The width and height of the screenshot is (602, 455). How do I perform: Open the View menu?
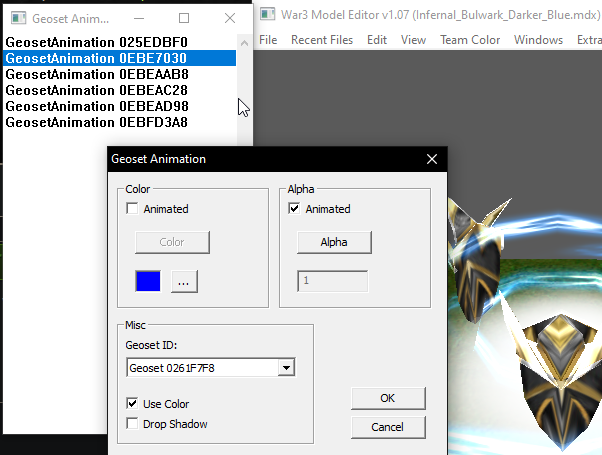[x=413, y=40]
